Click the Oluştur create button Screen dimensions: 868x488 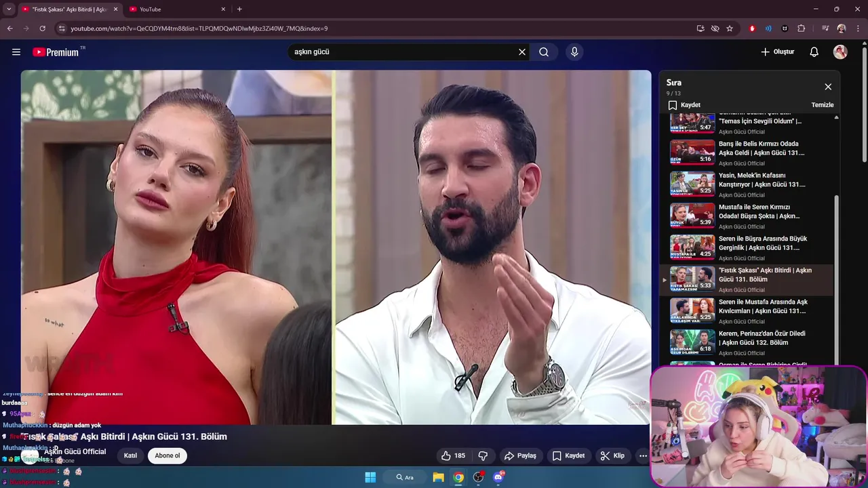[777, 52]
